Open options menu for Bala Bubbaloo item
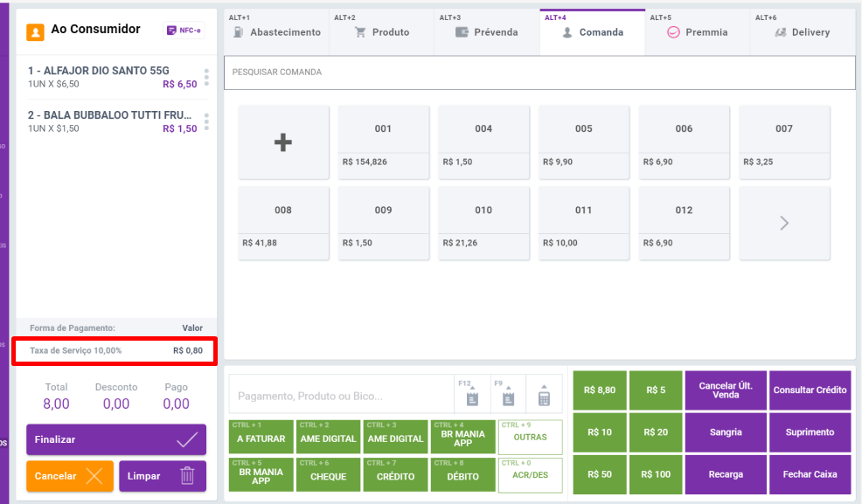The height and width of the screenshot is (504, 862). tap(206, 122)
